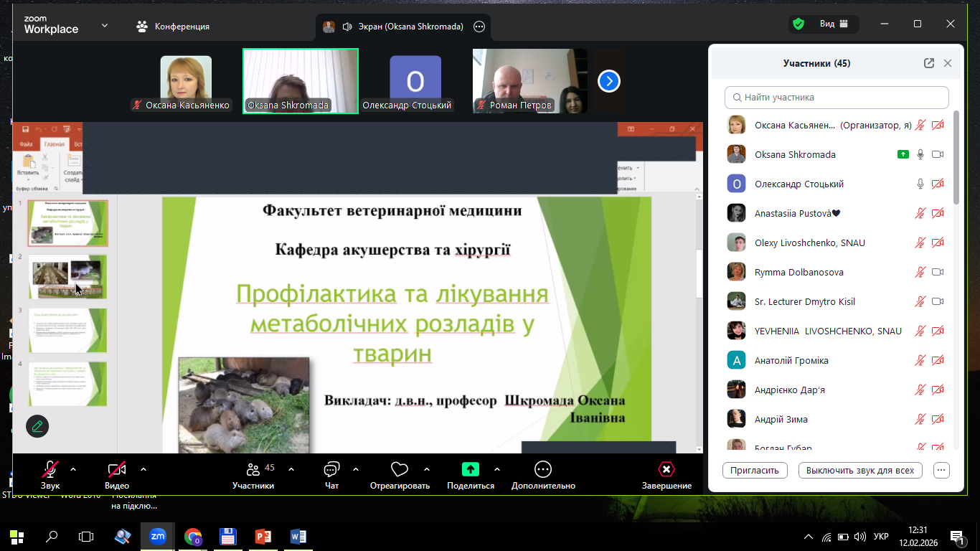Switch to the Conference tab
Viewport: 980px width, 551px height.
[174, 27]
